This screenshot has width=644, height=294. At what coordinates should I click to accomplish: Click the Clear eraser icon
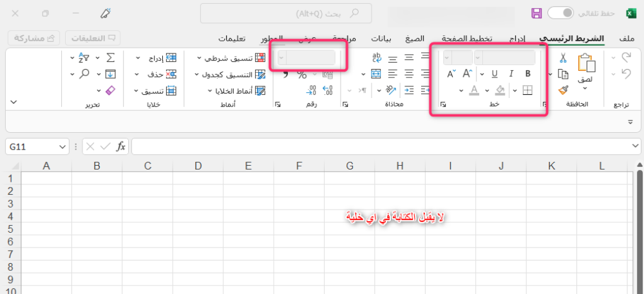(x=111, y=90)
